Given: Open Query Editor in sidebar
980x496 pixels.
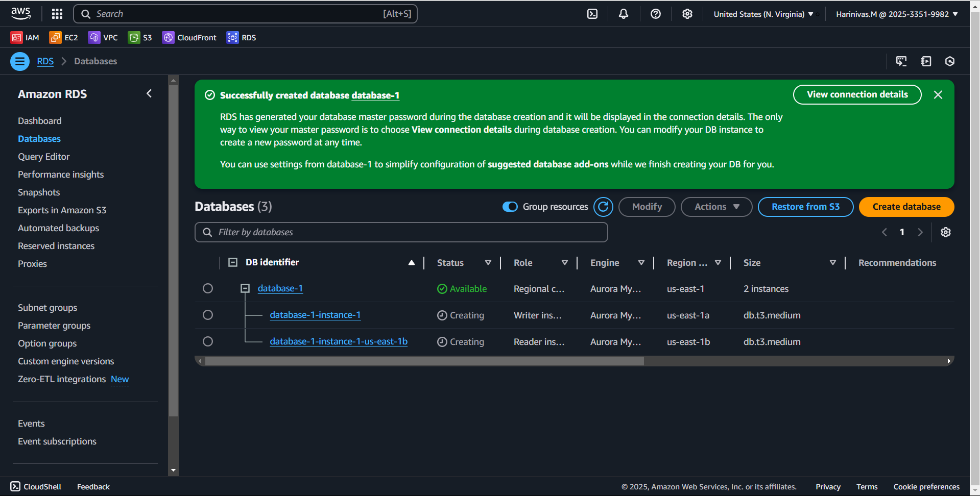Looking at the screenshot, I should point(44,157).
